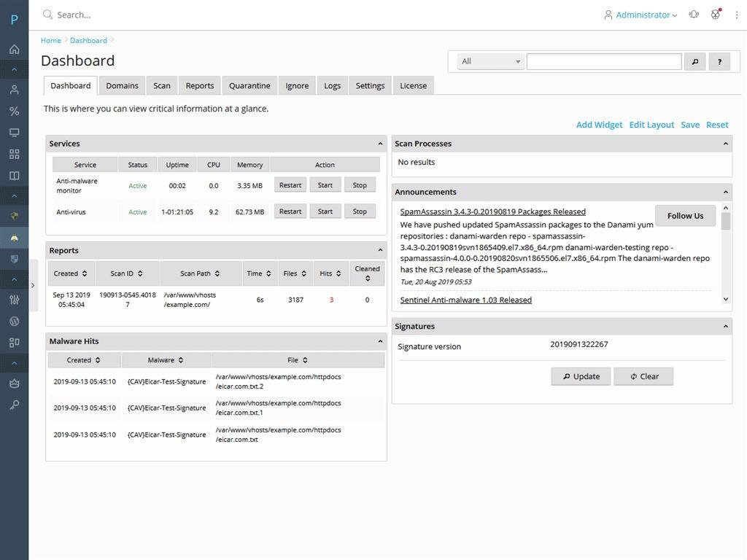Collapse the Services widget
Viewport: 747px width, 560px height.
[380, 144]
